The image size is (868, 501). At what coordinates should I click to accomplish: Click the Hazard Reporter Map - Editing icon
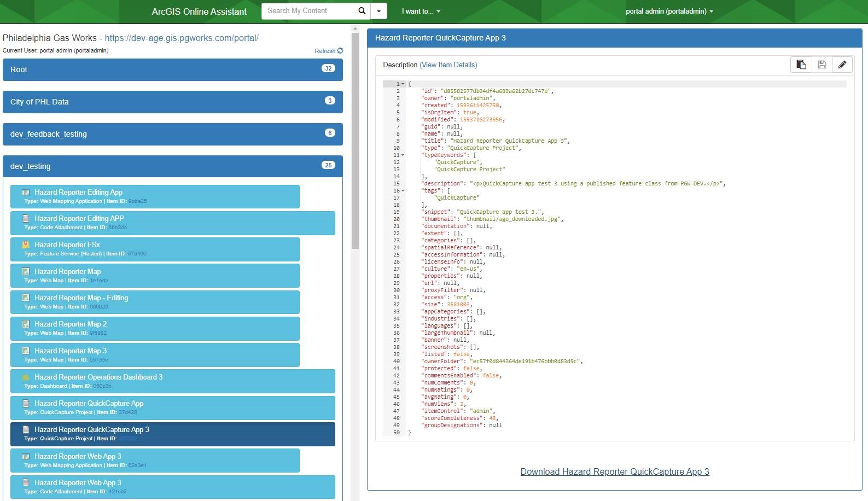(26, 298)
